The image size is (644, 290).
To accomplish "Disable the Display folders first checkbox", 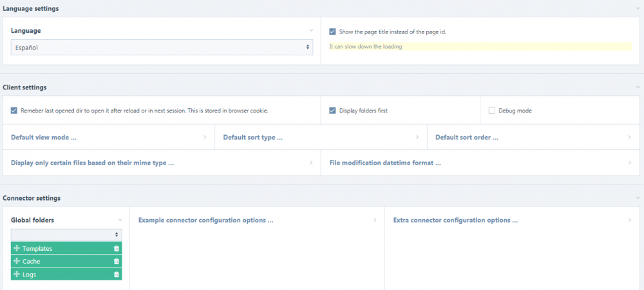I will pos(332,111).
